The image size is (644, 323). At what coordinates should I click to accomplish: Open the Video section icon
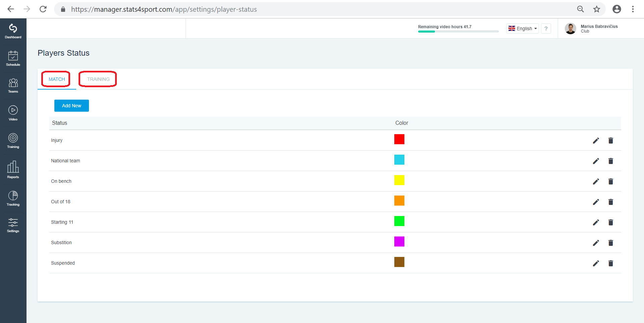click(13, 113)
